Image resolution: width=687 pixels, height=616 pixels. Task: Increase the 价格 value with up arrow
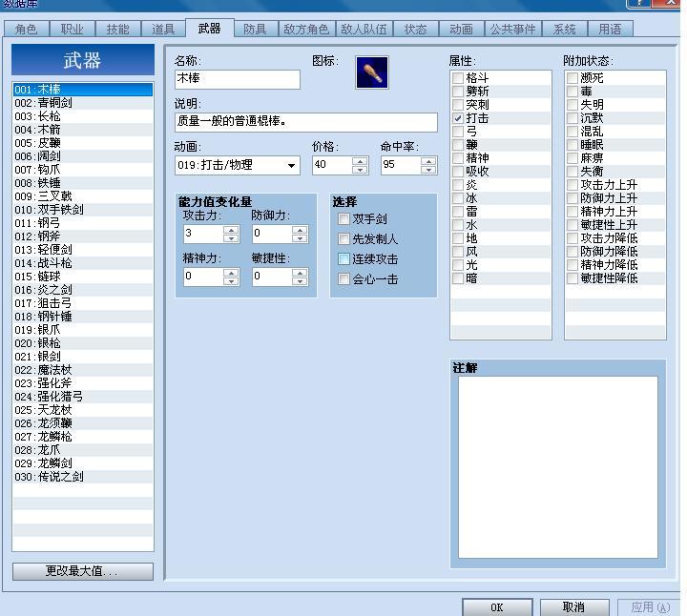point(360,161)
